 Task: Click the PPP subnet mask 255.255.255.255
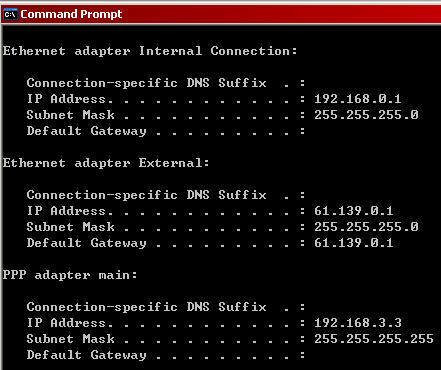374,339
